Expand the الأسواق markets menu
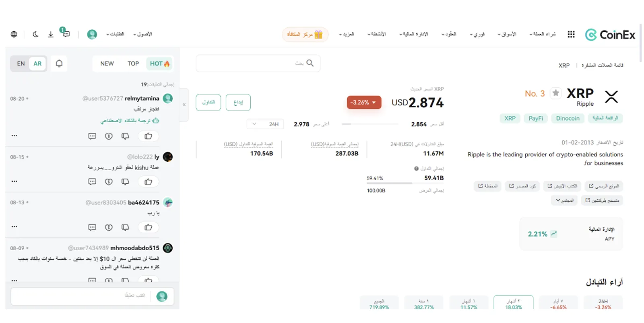 [507, 34]
